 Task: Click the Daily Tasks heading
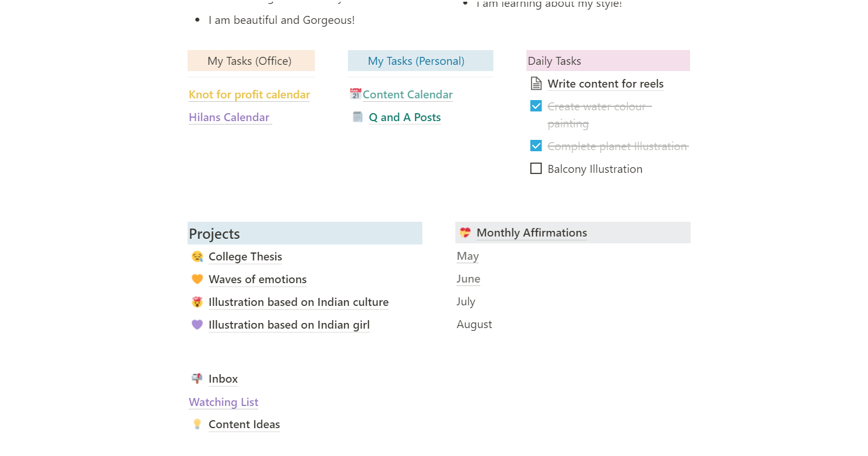pos(554,61)
